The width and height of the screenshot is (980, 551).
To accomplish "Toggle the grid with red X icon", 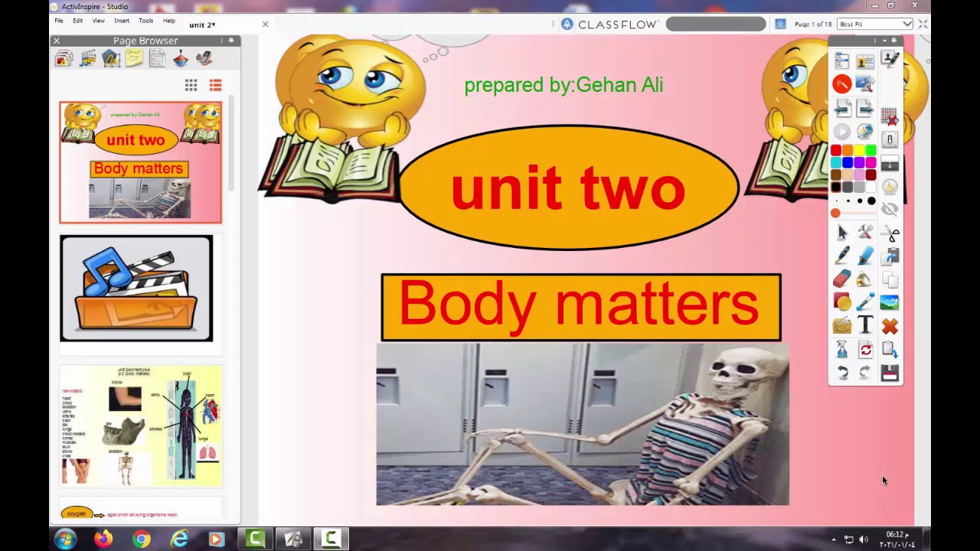I will (x=890, y=117).
